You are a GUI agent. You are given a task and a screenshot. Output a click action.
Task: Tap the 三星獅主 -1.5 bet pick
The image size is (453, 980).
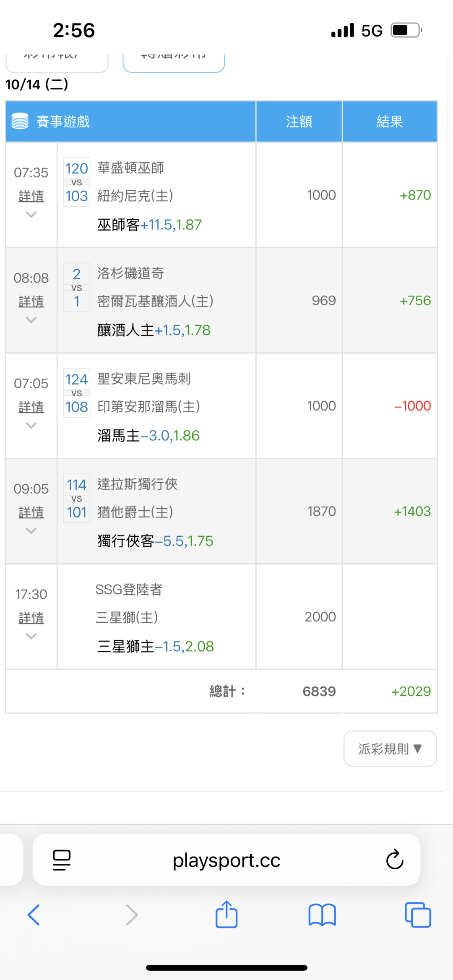click(x=156, y=646)
